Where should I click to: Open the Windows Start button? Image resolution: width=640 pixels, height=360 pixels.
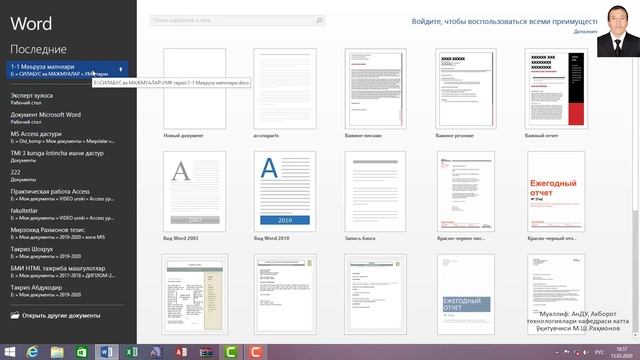coord(9,352)
